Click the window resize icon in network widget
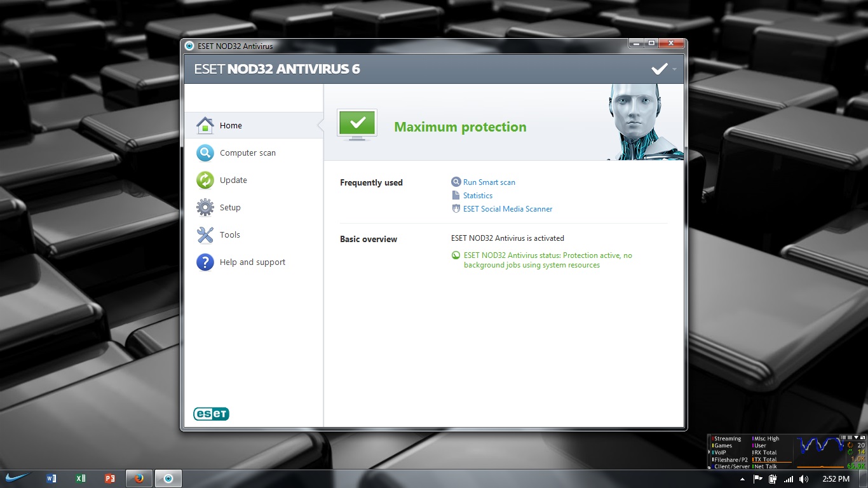Image resolution: width=868 pixels, height=488 pixels. 862,437
